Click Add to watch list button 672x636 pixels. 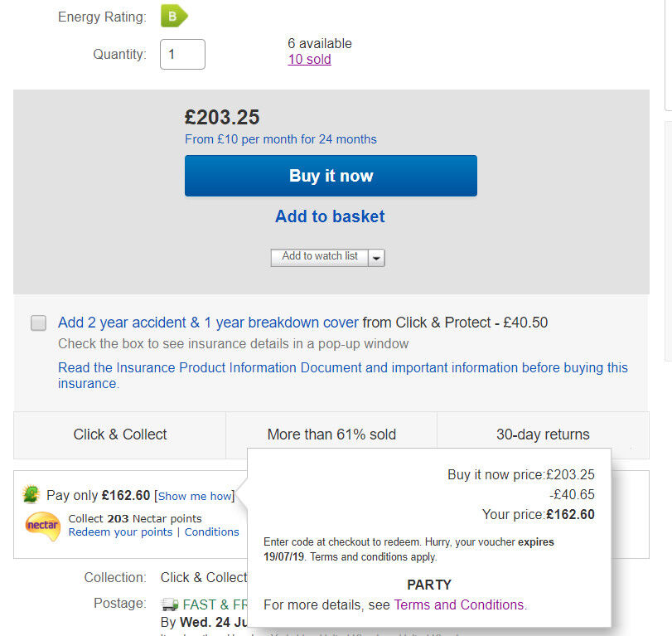coord(319,257)
